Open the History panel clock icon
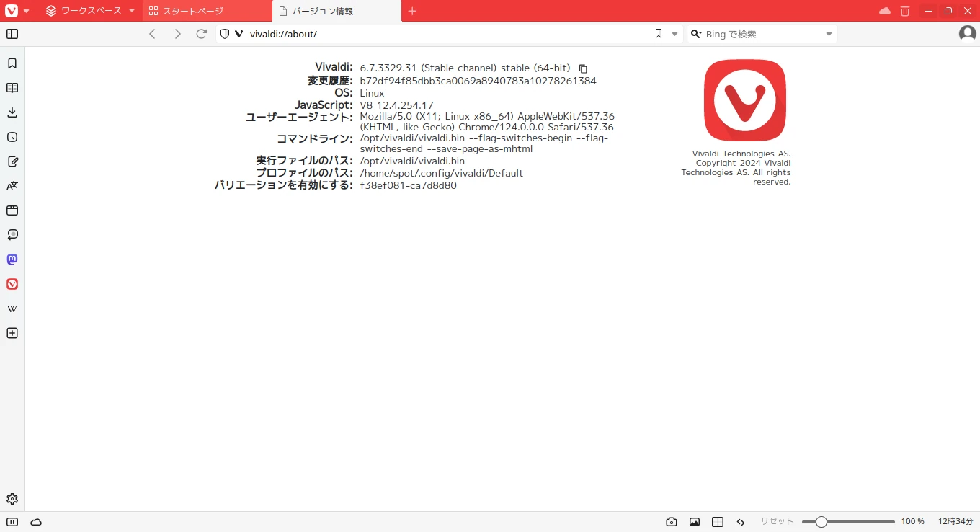Image resolution: width=980 pixels, height=532 pixels. pyautogui.click(x=12, y=137)
